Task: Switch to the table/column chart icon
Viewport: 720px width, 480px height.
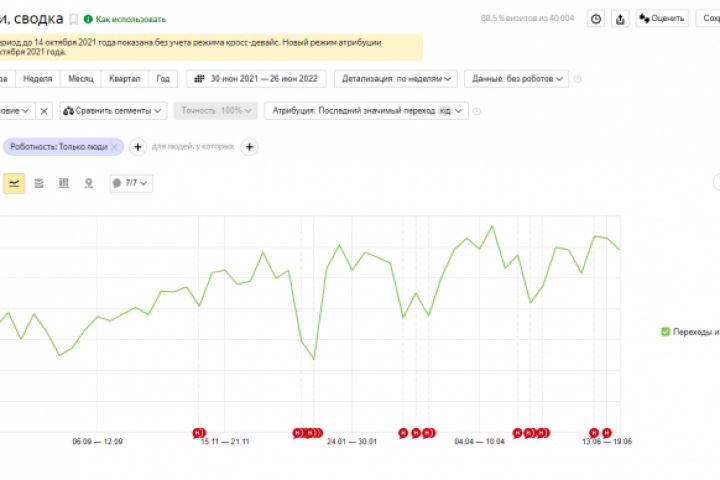Action: coord(64,183)
